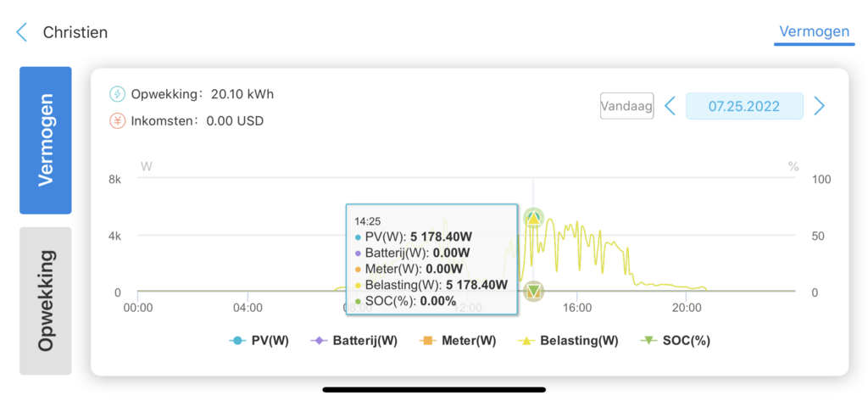Click the Vandaag button

(x=626, y=106)
